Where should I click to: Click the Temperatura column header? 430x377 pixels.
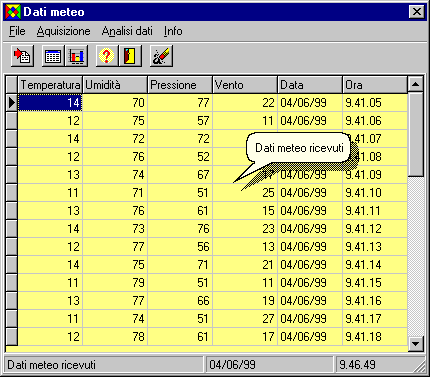coord(50,85)
